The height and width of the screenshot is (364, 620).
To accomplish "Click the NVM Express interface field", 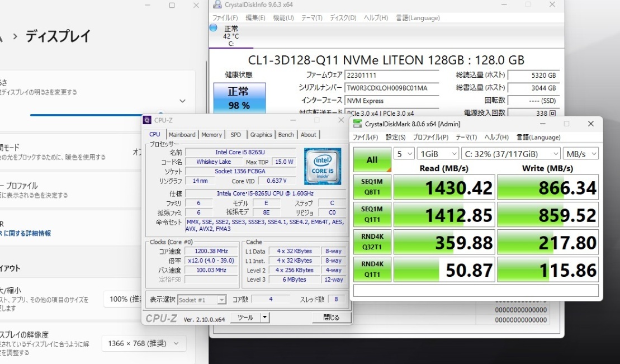I will click(391, 101).
